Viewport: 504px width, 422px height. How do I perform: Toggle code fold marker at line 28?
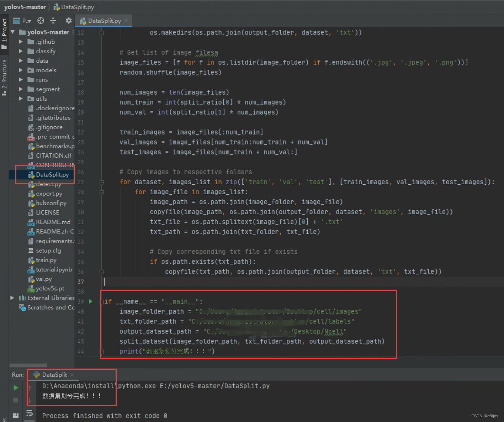click(102, 192)
